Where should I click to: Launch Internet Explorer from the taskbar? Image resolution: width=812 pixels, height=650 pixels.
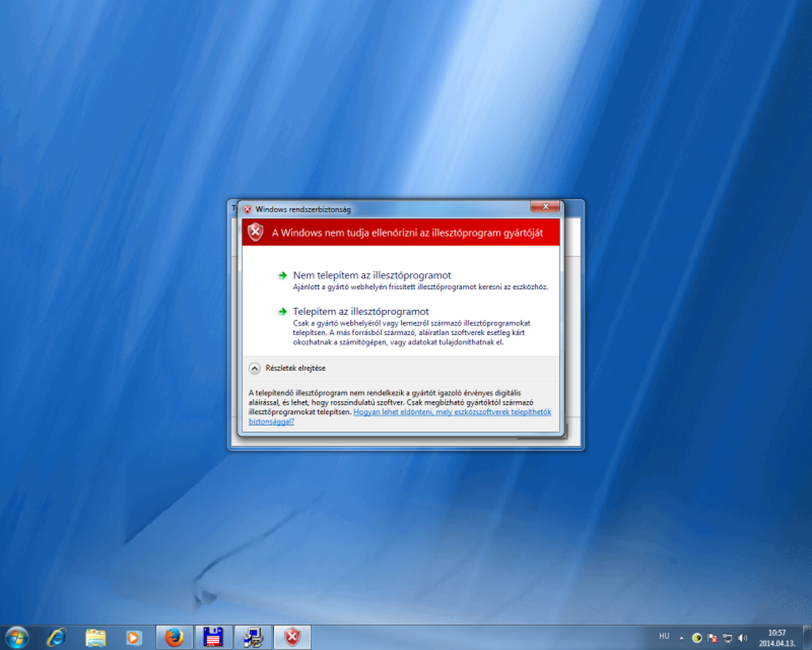[x=56, y=637]
